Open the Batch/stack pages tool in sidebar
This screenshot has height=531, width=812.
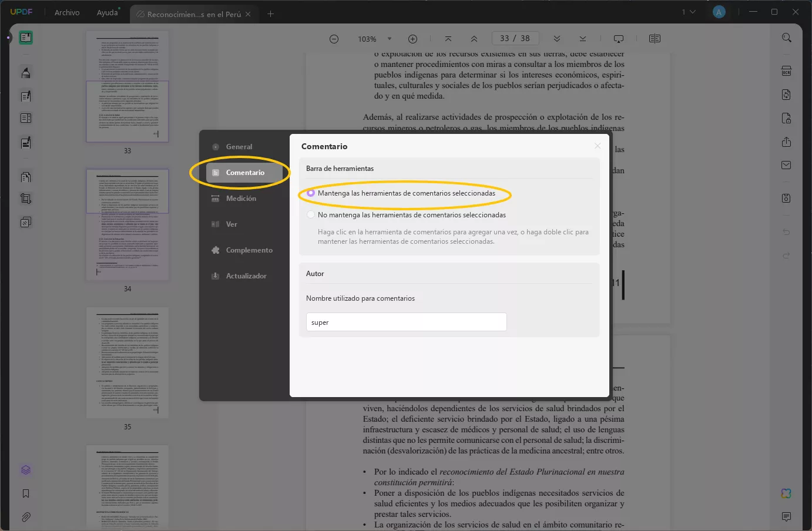(26, 222)
